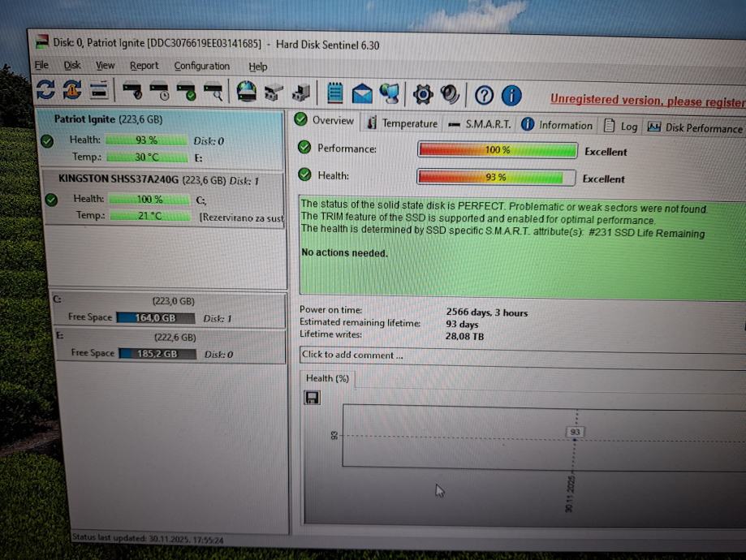Click the blue information toolbar icon
This screenshot has height=560, width=746.
point(511,96)
